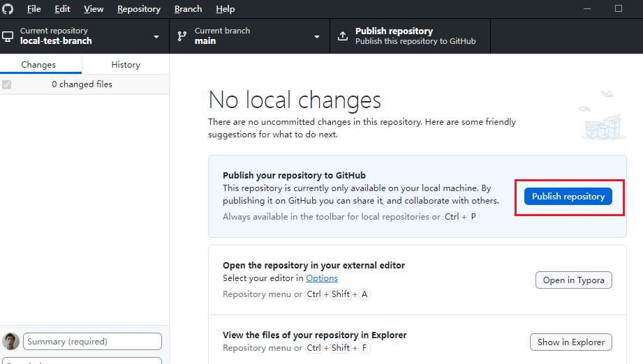Expand the Current repository dropdown arrow
Image resolution: width=643 pixels, height=364 pixels.
pyautogui.click(x=156, y=36)
